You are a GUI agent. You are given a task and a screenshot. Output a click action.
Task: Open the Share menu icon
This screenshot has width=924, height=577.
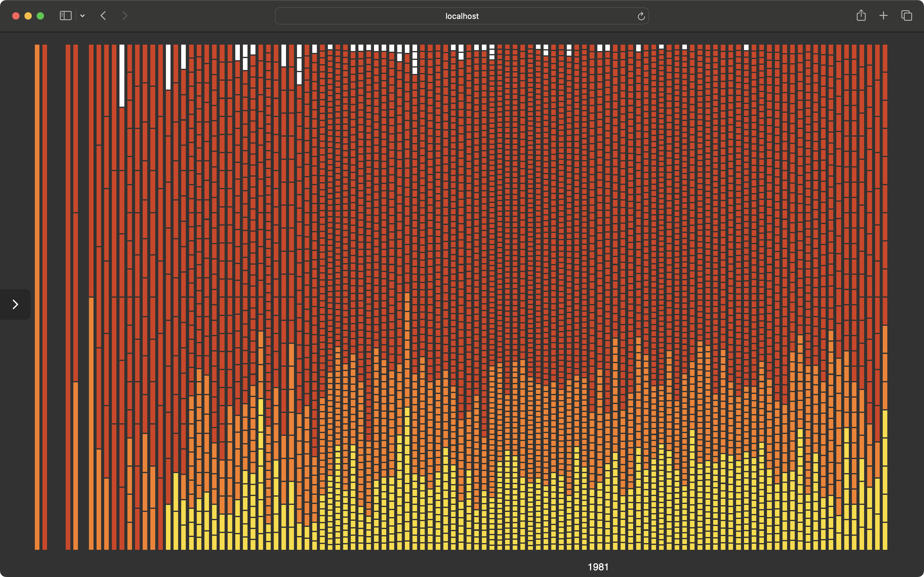point(861,16)
